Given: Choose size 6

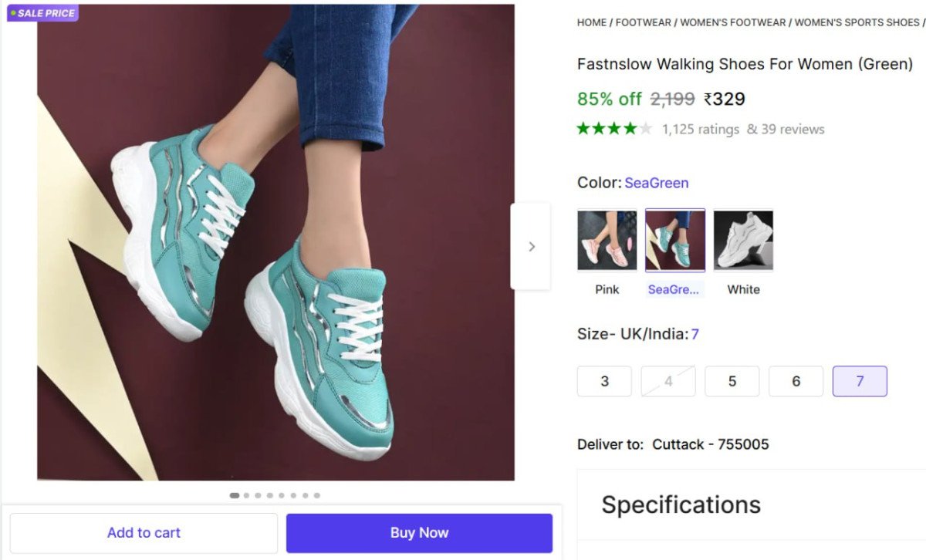Looking at the screenshot, I should (x=796, y=381).
